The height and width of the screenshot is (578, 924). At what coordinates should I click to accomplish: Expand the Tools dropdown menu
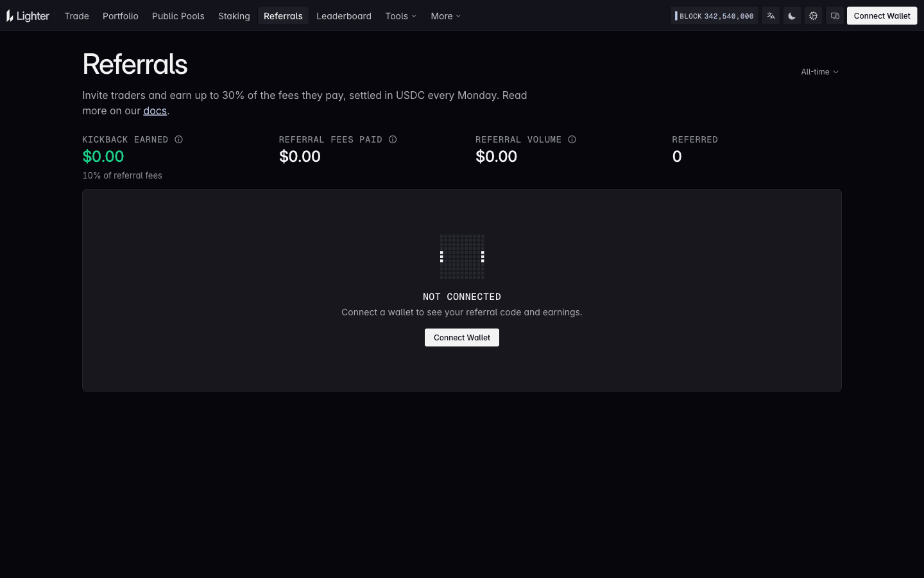401,16
